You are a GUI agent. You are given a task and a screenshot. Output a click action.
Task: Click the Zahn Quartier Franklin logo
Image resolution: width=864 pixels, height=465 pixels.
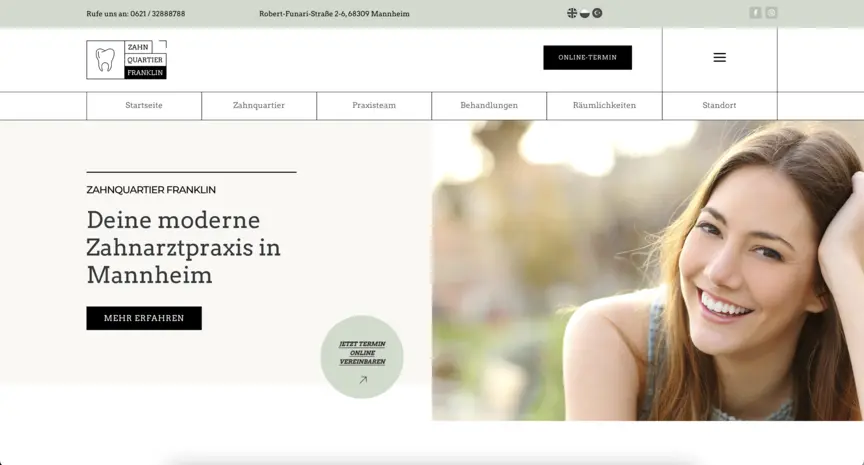[x=127, y=60]
